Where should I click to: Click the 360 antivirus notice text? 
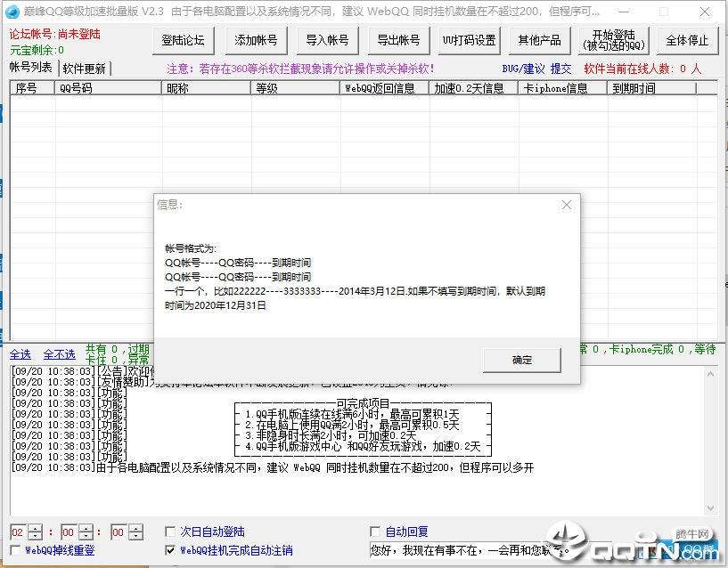300,69
